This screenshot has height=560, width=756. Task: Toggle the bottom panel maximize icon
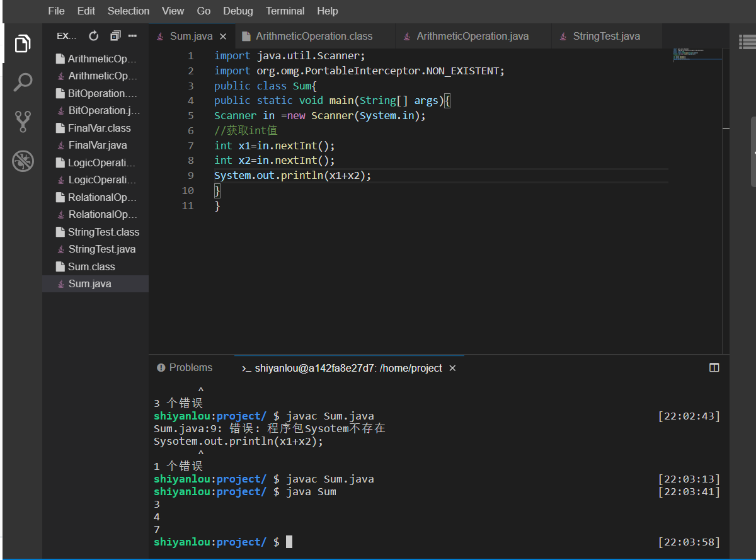pos(714,368)
